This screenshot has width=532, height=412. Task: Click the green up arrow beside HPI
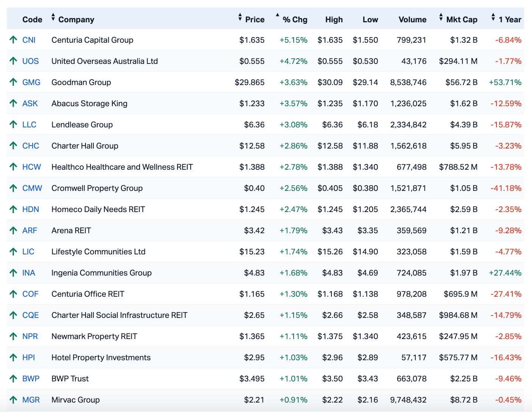pyautogui.click(x=13, y=357)
